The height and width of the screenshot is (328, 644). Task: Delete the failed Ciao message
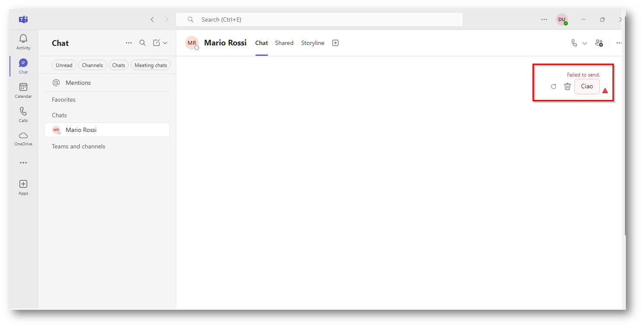tap(567, 87)
